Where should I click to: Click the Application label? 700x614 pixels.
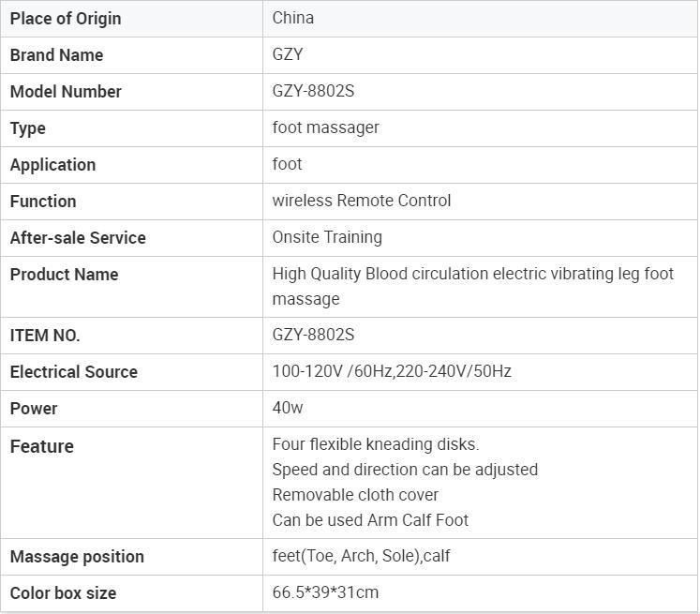[x=53, y=165]
